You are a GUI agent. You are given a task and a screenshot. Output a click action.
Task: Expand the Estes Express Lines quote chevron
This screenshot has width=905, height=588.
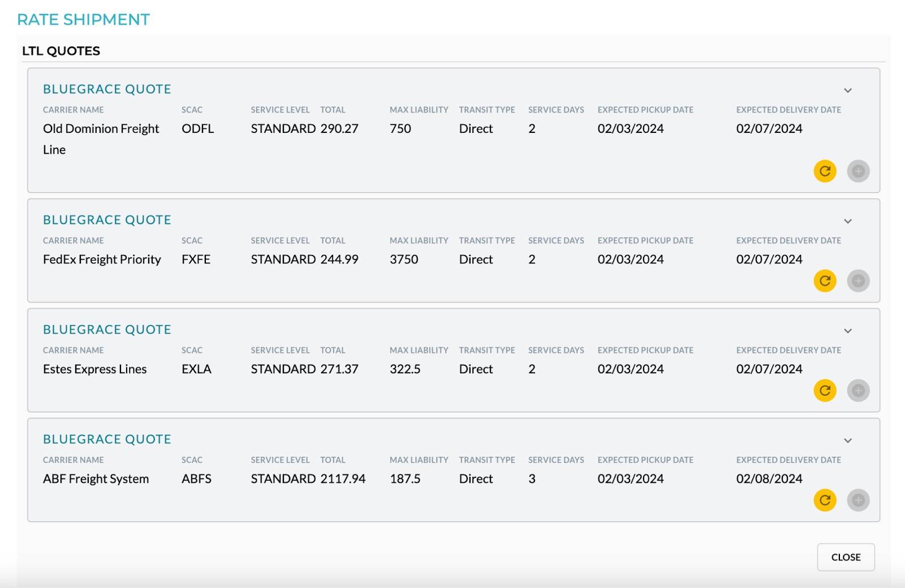(x=848, y=331)
